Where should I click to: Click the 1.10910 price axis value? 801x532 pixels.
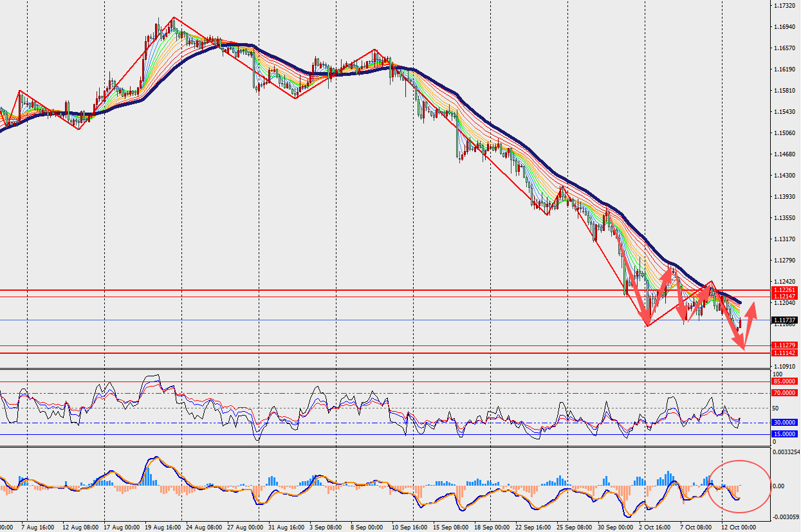(x=786, y=366)
